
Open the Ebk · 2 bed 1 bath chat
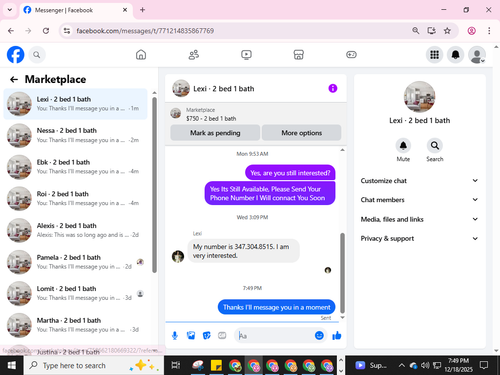click(x=75, y=167)
